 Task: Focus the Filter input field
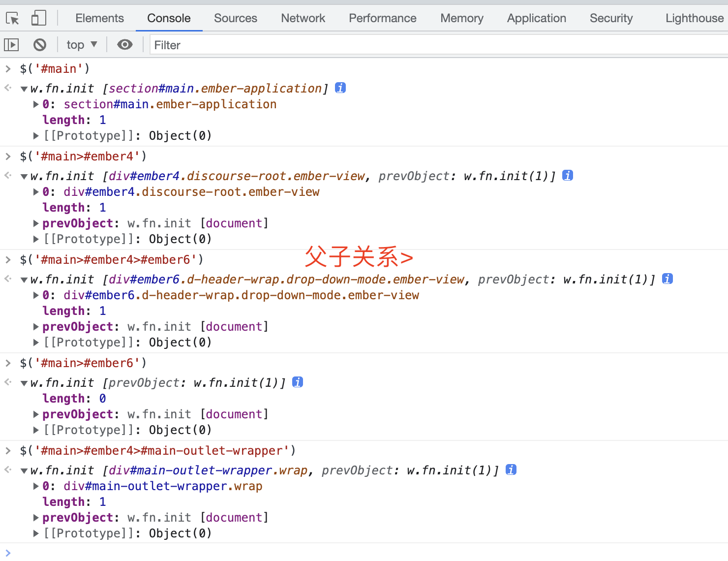(439, 45)
